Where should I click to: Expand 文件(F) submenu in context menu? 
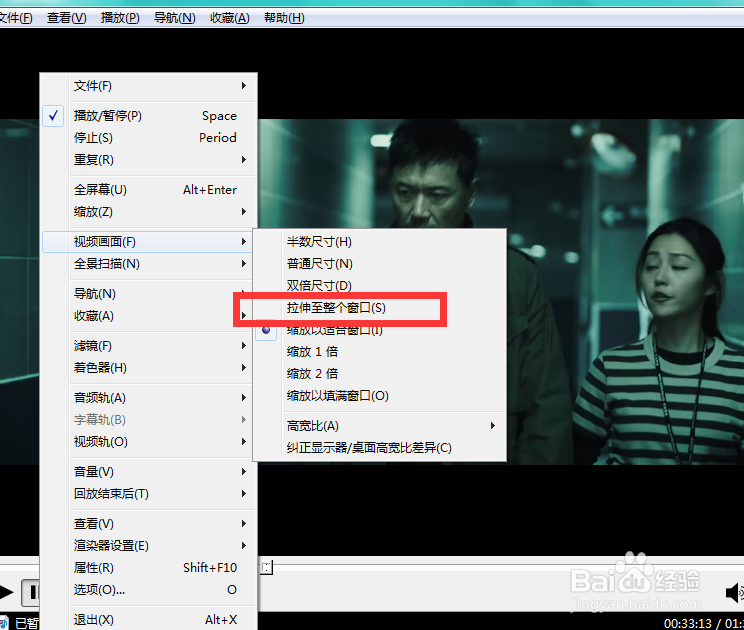[149, 86]
